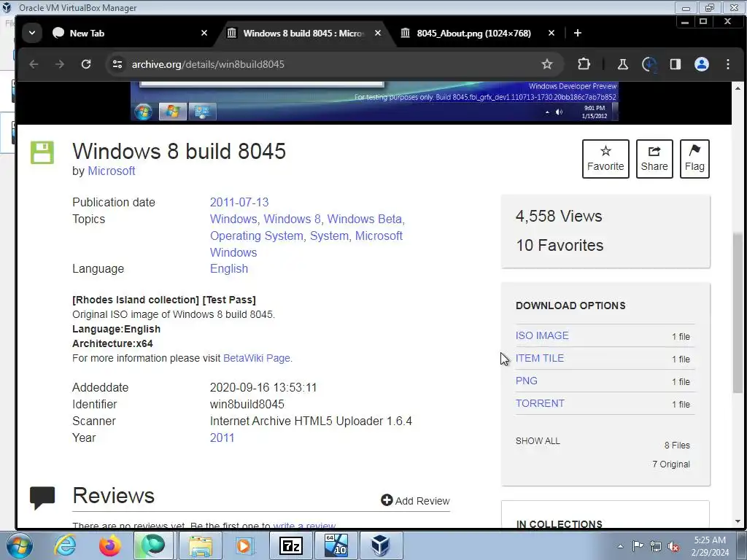Image resolution: width=747 pixels, height=560 pixels.
Task: Download the PNG file
Action: coord(527,381)
